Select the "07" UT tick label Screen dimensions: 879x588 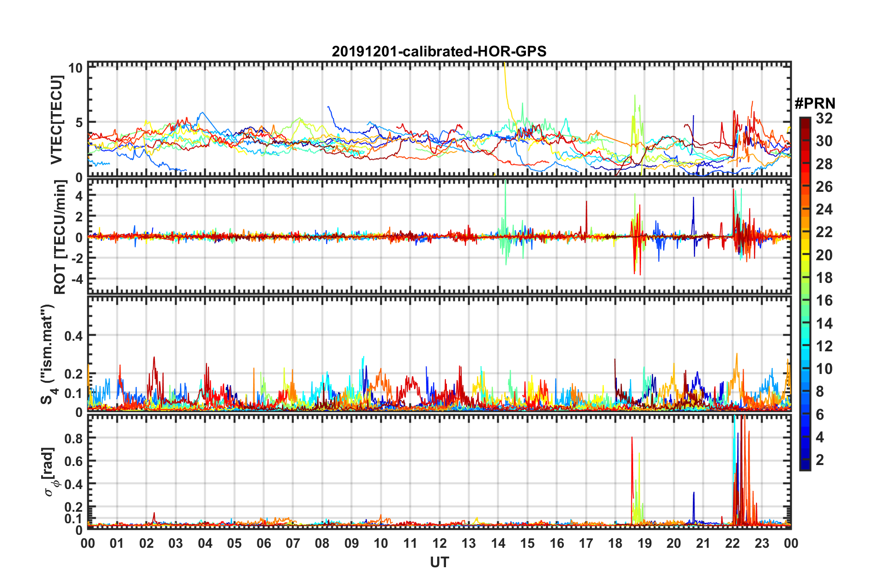click(x=293, y=543)
